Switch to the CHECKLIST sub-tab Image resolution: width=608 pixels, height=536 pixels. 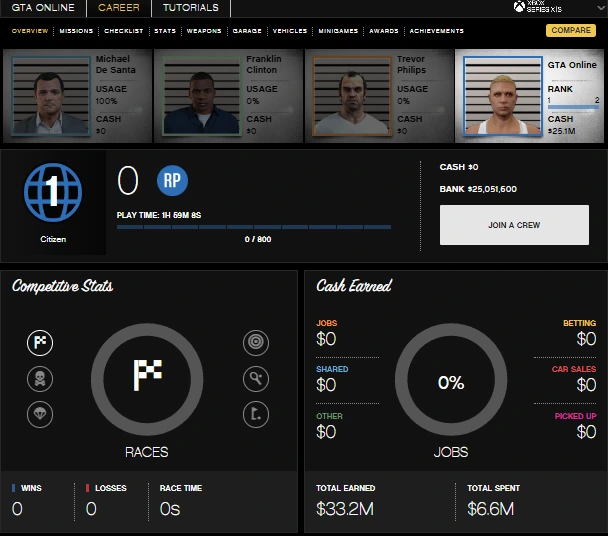(x=124, y=31)
